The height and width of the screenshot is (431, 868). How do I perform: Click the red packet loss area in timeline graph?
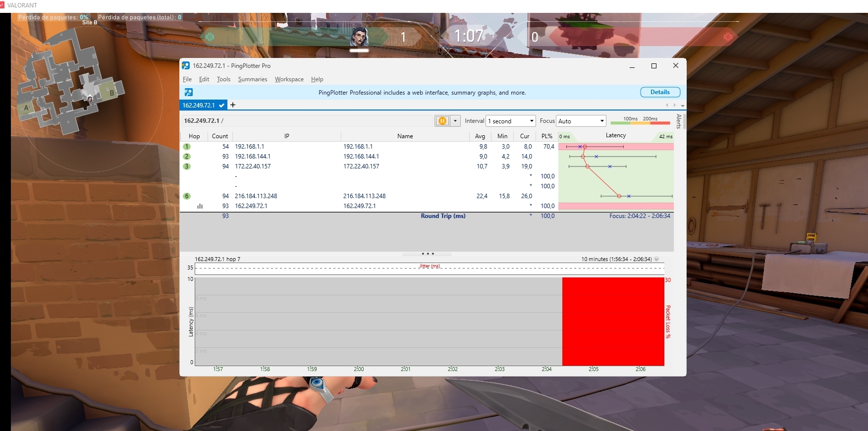(x=613, y=322)
